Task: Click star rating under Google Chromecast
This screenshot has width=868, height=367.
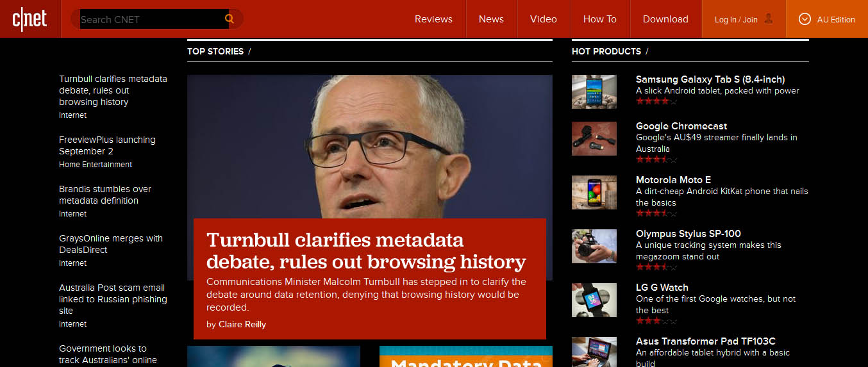Action: pos(656,159)
